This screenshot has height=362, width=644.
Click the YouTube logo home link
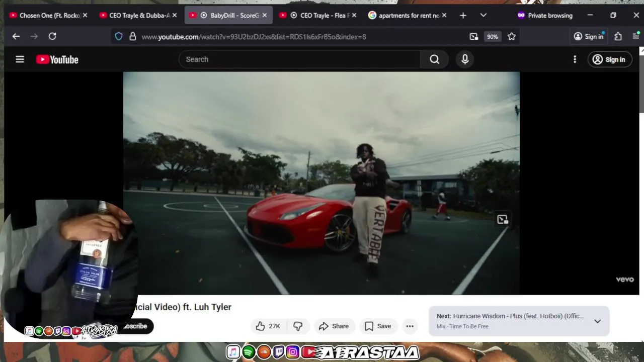[57, 59]
